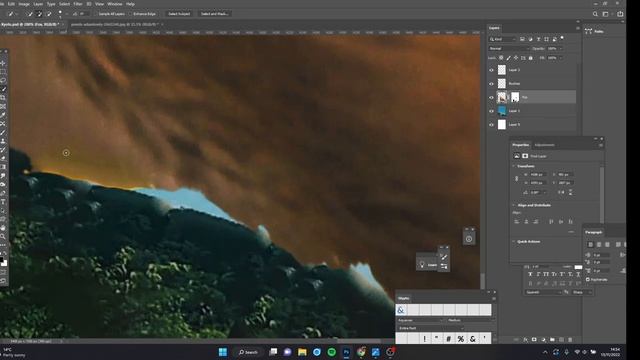Collapse the Quick Actions section
The height and width of the screenshot is (360, 640).
tap(513, 242)
